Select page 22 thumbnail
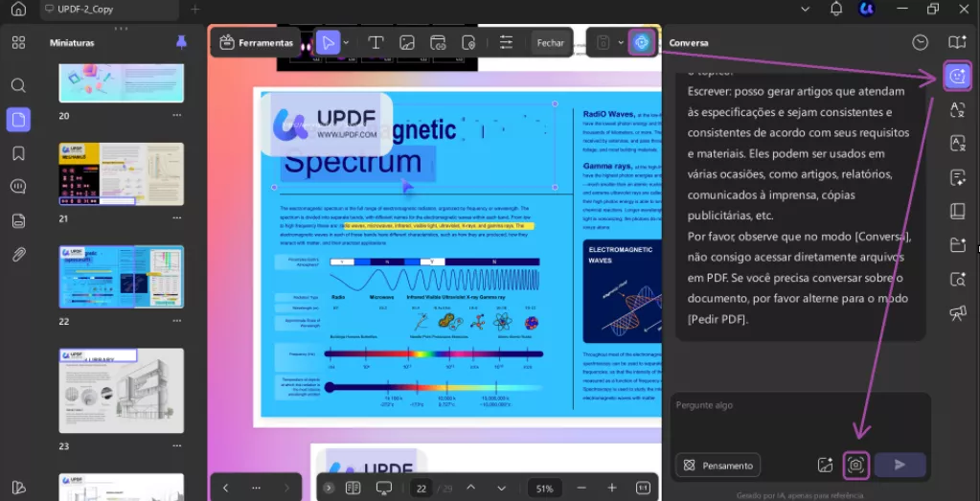Screen dimensions: 980x501 pyautogui.click(x=122, y=277)
